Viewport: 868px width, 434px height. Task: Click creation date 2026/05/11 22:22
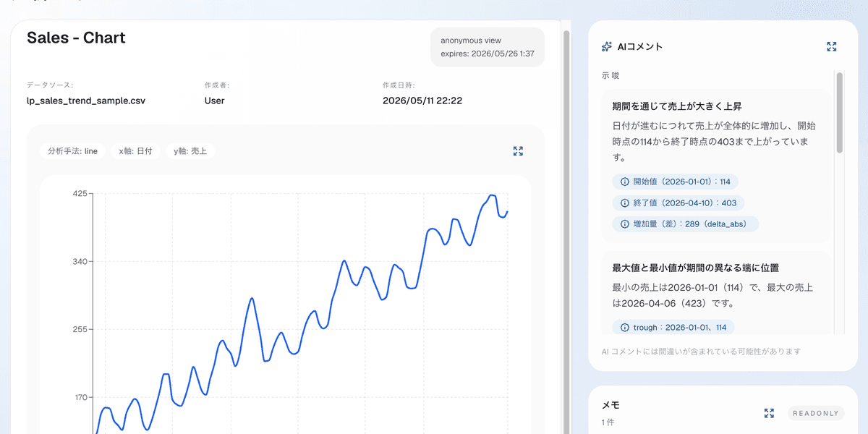click(422, 101)
